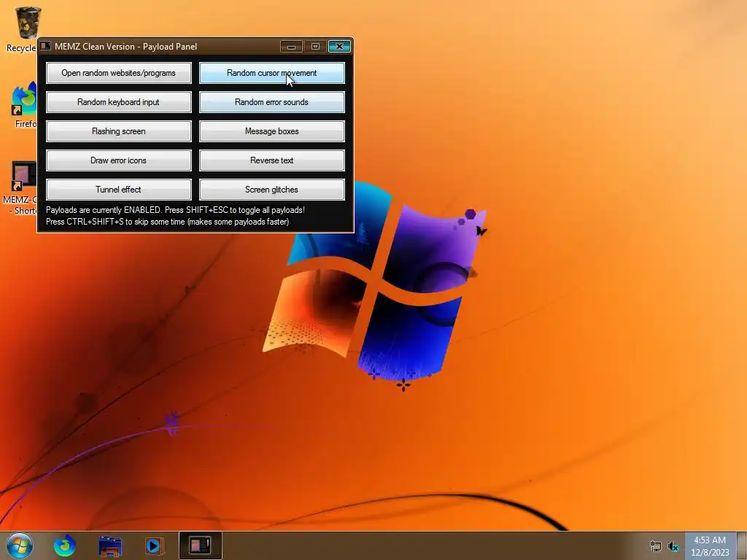
Task: Toggle the Reverse text payload
Action: coord(271,160)
